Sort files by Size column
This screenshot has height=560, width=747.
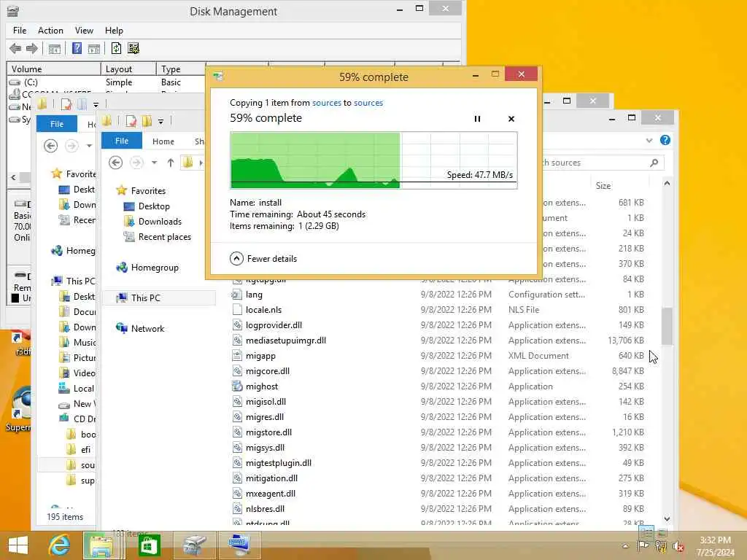pyautogui.click(x=603, y=186)
